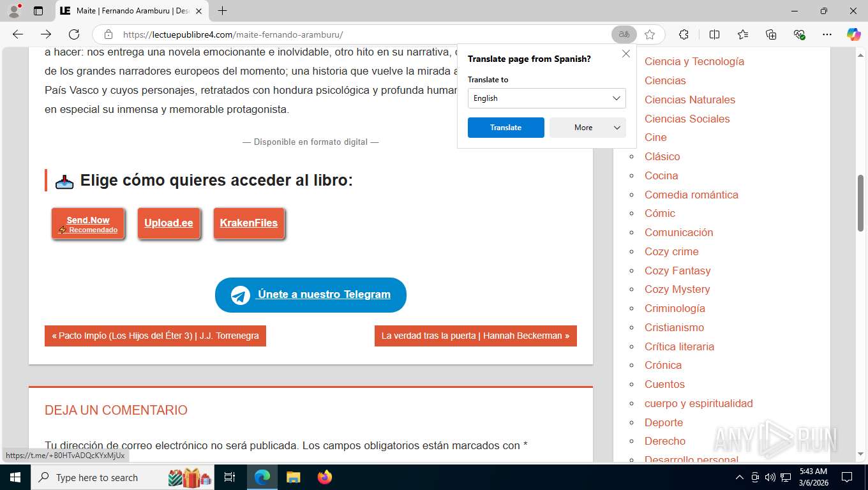Open Task View on the taskbar
868x490 pixels.
click(x=230, y=477)
